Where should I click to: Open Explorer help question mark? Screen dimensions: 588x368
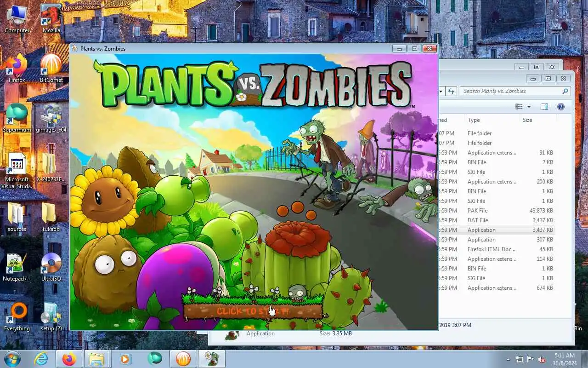click(x=560, y=107)
